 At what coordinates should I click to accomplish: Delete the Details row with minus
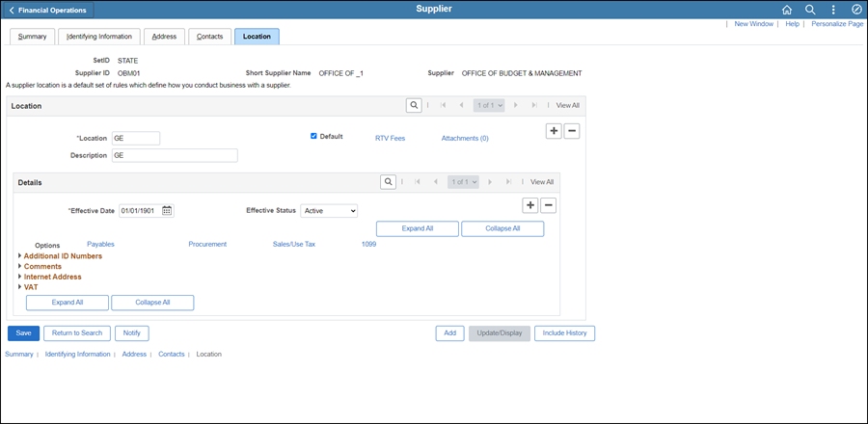[x=548, y=204]
